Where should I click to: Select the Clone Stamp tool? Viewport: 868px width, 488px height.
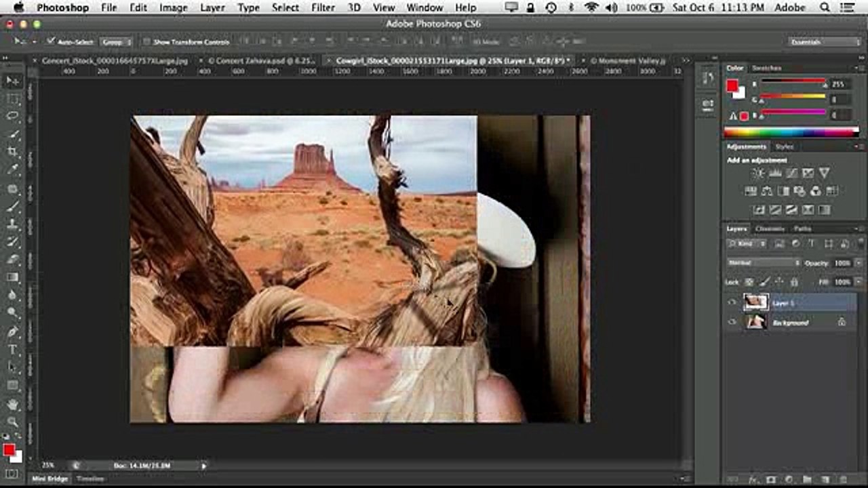pyautogui.click(x=13, y=224)
